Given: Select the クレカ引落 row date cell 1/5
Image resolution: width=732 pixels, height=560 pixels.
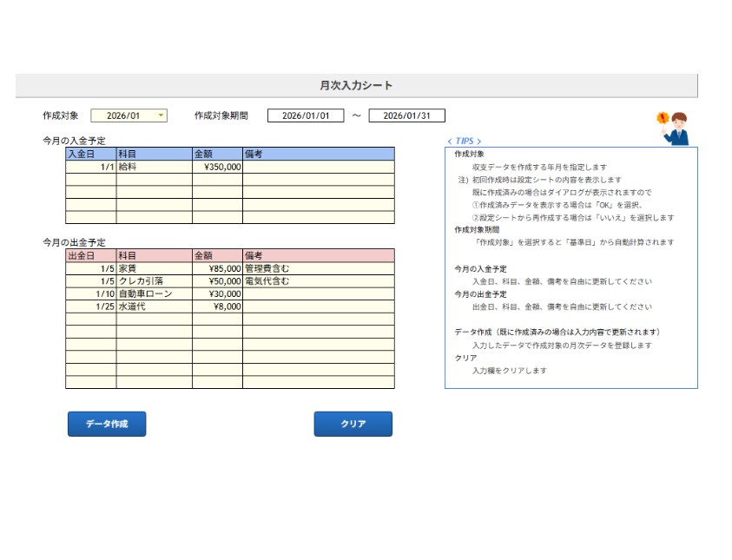Looking at the screenshot, I should click(91, 281).
